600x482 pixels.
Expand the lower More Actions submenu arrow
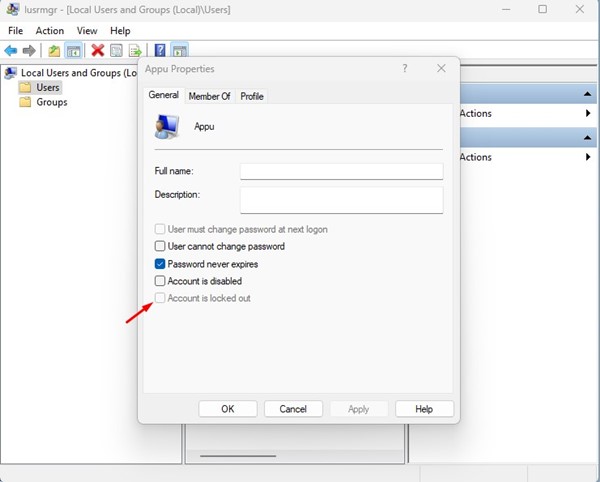[588, 157]
